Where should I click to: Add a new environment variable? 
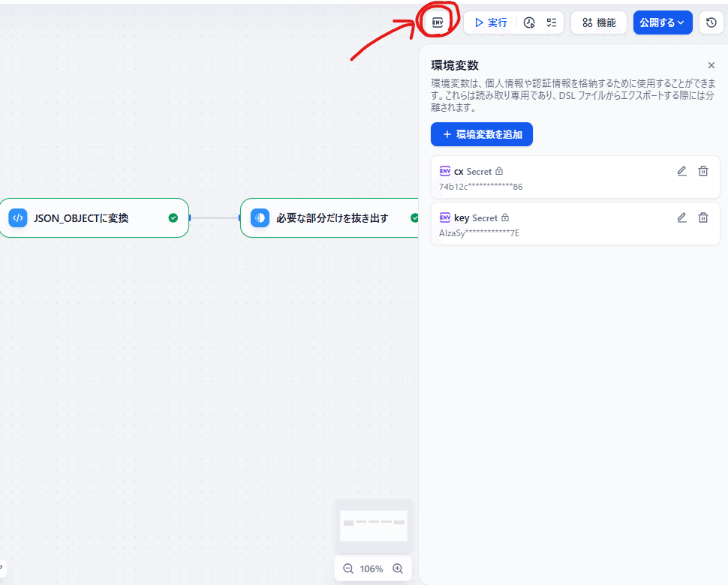pos(481,134)
